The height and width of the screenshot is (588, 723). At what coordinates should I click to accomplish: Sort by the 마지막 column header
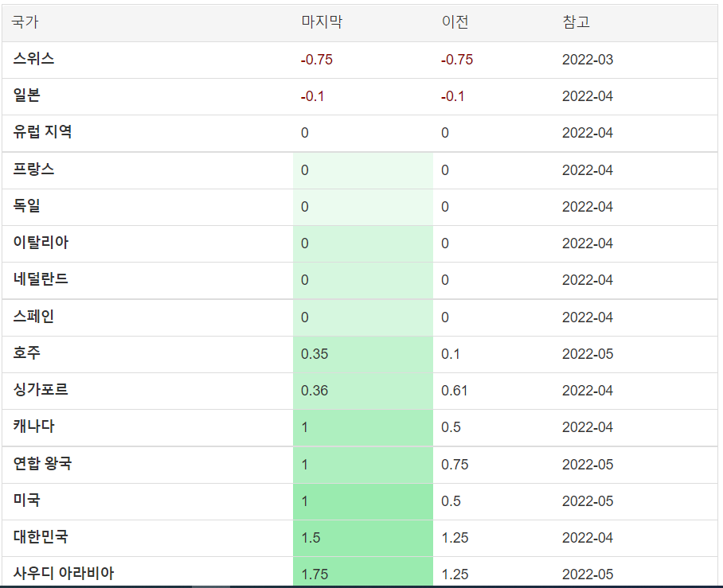[322, 21]
